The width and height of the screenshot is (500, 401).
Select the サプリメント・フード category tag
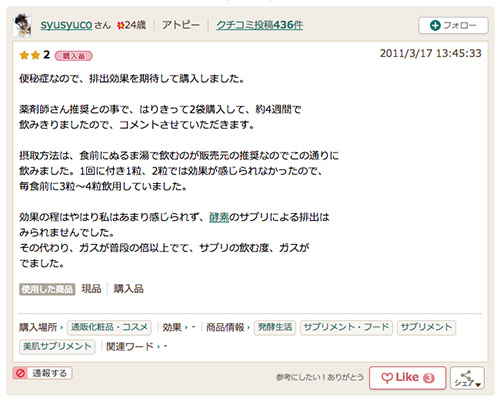point(346,327)
